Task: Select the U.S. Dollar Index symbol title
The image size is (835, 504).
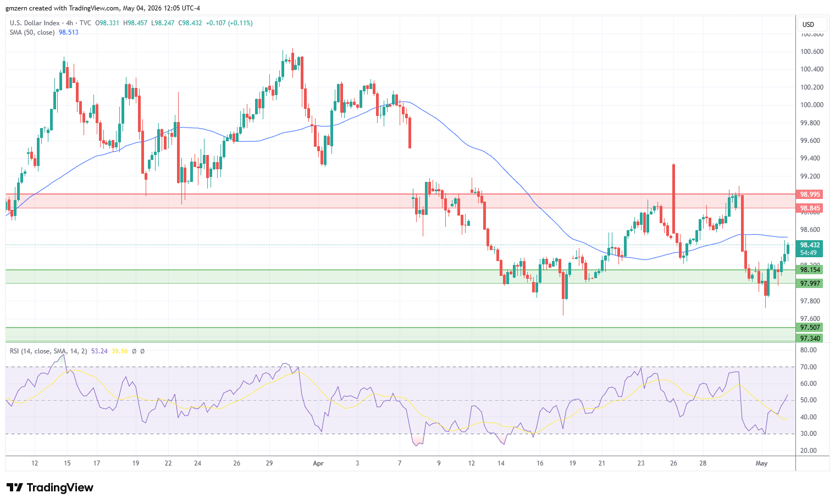Action: [x=35, y=23]
